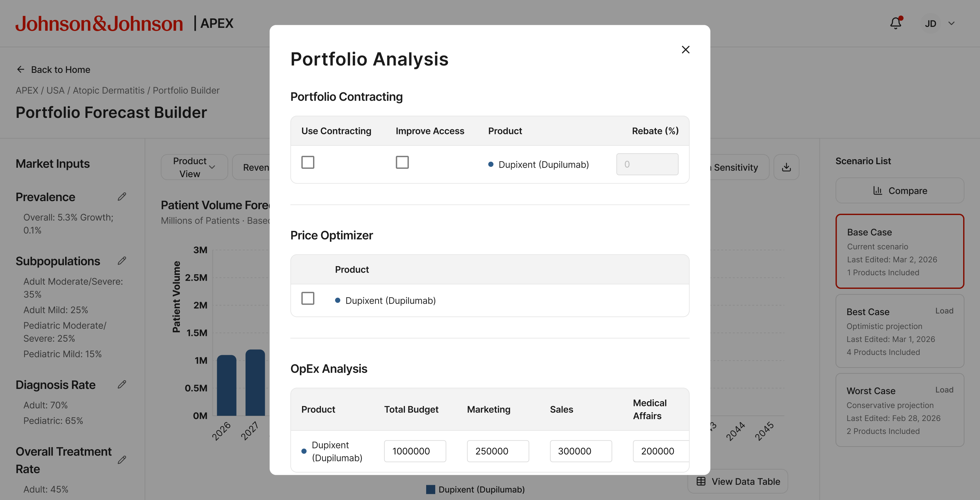Viewport: 980px width, 500px height.
Task: Select the Best Case scenario card
Action: (x=899, y=331)
